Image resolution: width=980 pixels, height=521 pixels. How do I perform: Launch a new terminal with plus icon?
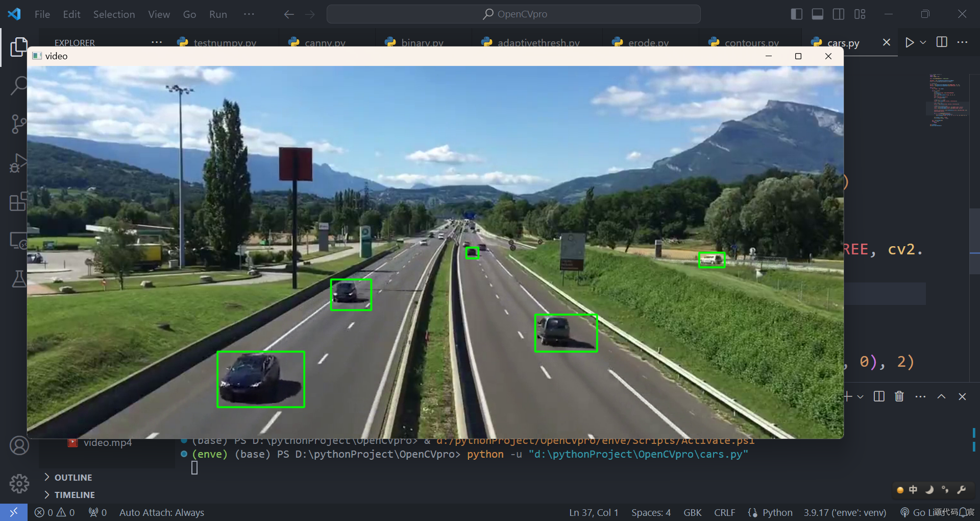848,396
